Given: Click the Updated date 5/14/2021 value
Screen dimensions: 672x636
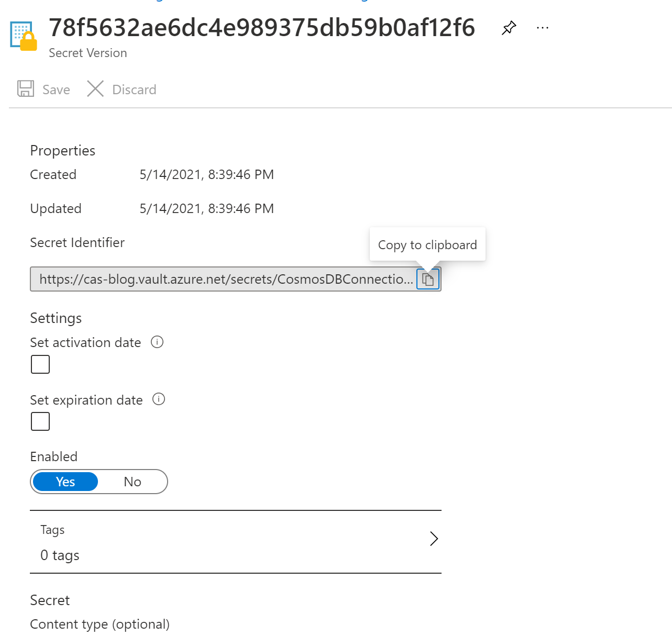Looking at the screenshot, I should [x=207, y=208].
